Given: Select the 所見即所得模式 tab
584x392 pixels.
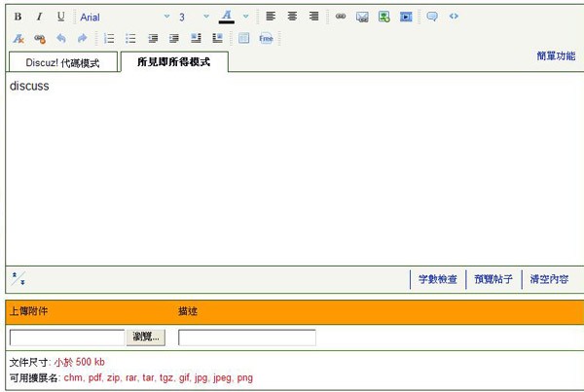Looking at the screenshot, I should pyautogui.click(x=174, y=62).
